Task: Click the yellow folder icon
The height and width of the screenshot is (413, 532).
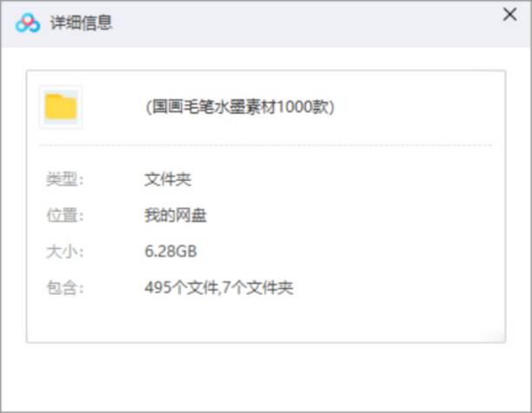Action: [61, 107]
